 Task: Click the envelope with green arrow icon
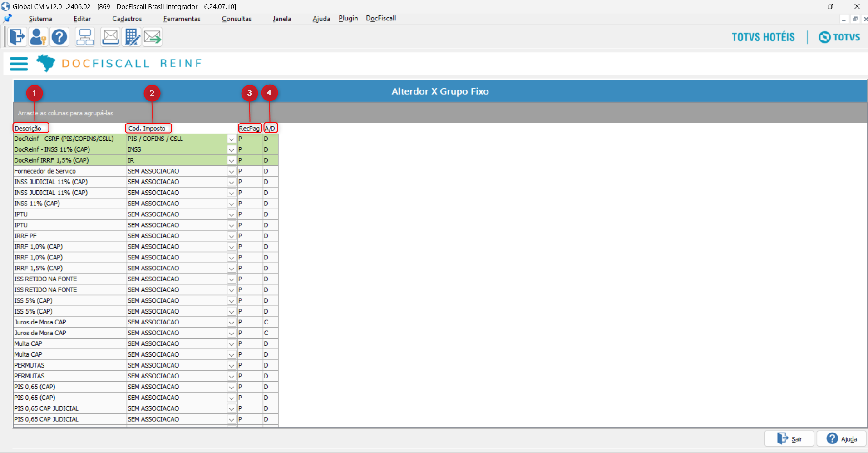(x=153, y=37)
